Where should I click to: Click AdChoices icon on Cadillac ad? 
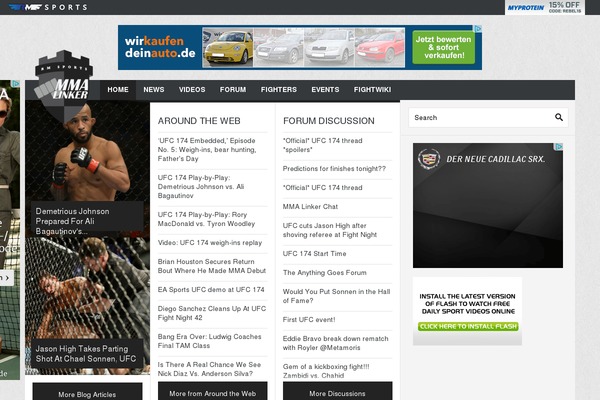coord(559,147)
